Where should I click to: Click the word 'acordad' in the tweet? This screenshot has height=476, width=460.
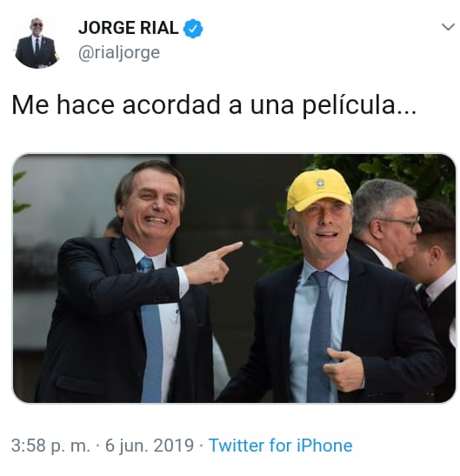171,105
